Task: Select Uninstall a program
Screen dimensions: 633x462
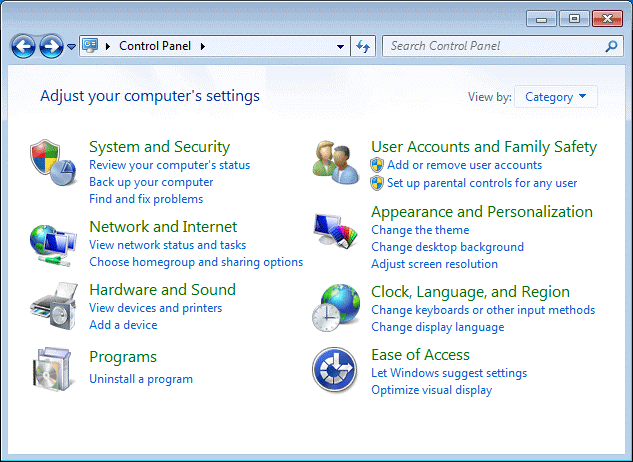Action: pyautogui.click(x=141, y=379)
